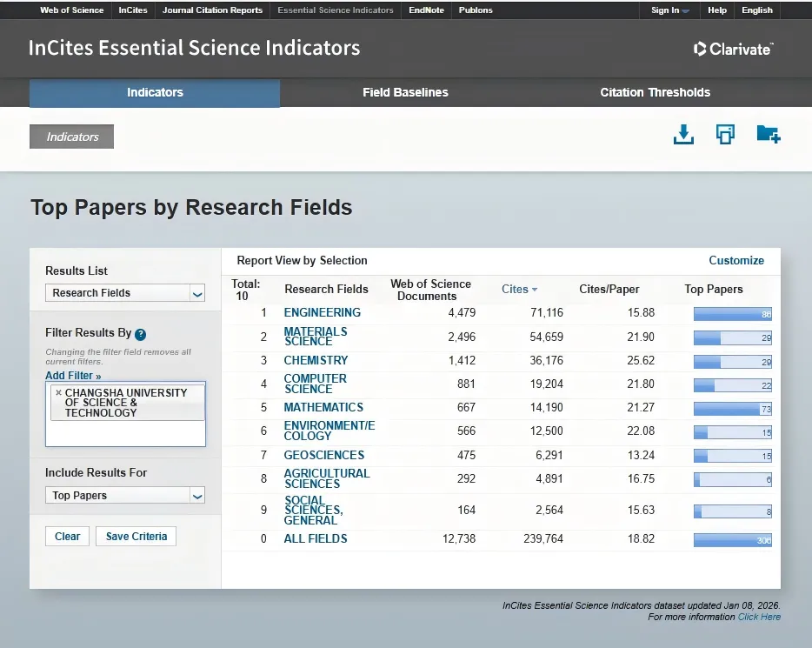Click the Clear button
Screen dimensions: 812x648
[x=67, y=537]
